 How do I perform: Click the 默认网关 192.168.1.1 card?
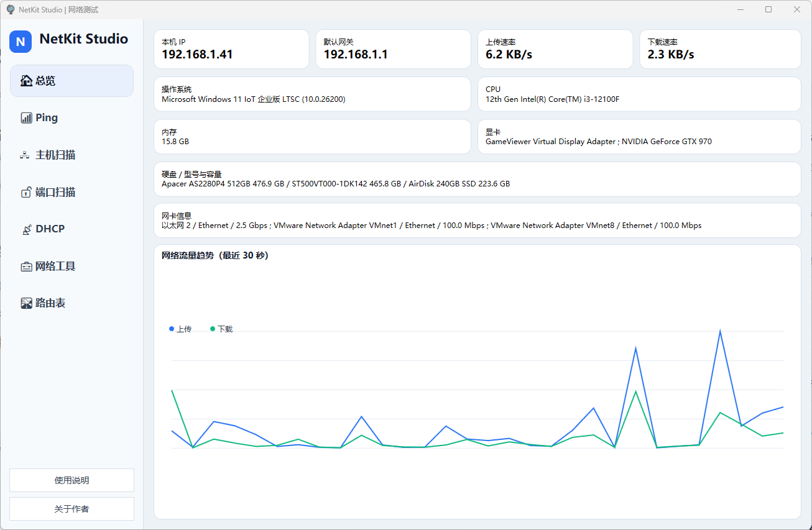(x=393, y=49)
